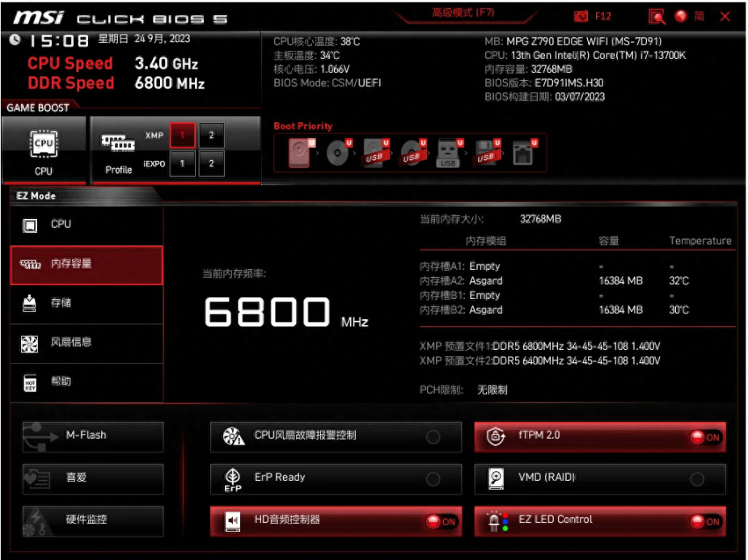The height and width of the screenshot is (560, 748).
Task: Turn off the EZ LED Control toggle
Action: point(705,521)
